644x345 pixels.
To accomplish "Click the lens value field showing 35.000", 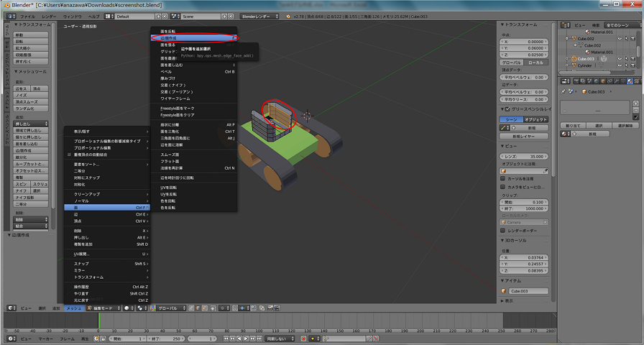I will click(525, 156).
